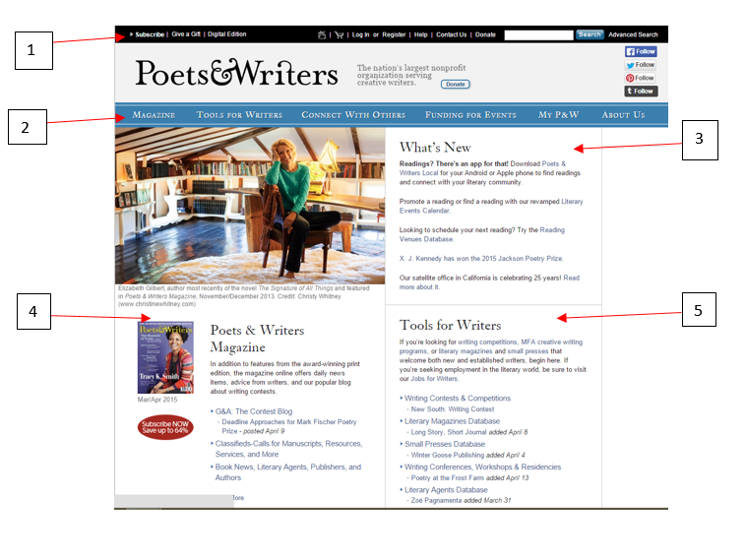Open Jobs for Writers link
The width and height of the screenshot is (746, 560).
tap(434, 379)
